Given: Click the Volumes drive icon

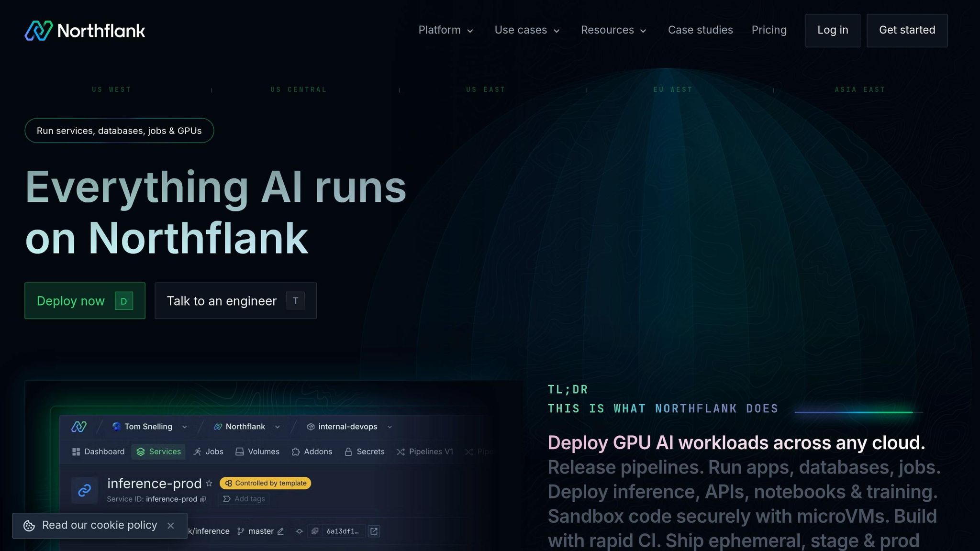Looking at the screenshot, I should pyautogui.click(x=240, y=452).
